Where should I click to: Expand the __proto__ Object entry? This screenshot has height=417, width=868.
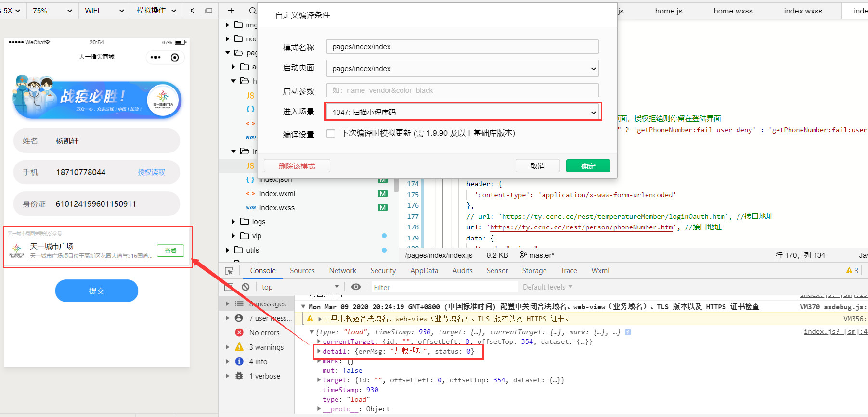tap(319, 409)
